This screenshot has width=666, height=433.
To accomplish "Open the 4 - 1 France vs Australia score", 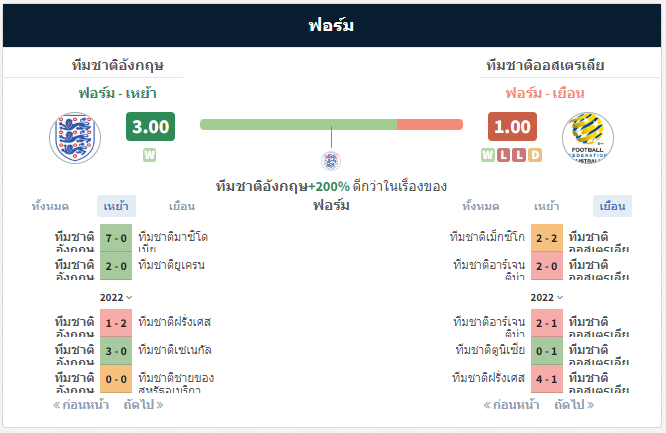I will click(x=547, y=379).
